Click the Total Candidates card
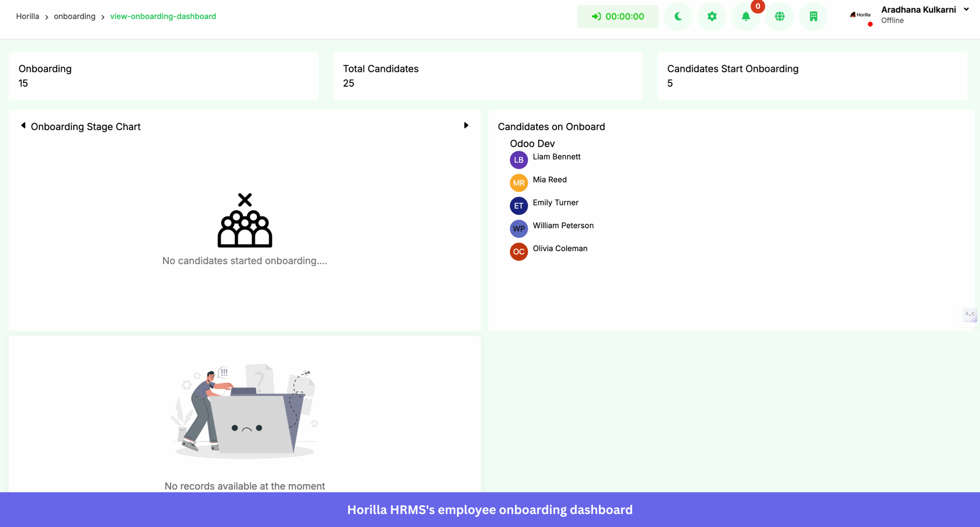980x527 pixels. pyautogui.click(x=488, y=76)
